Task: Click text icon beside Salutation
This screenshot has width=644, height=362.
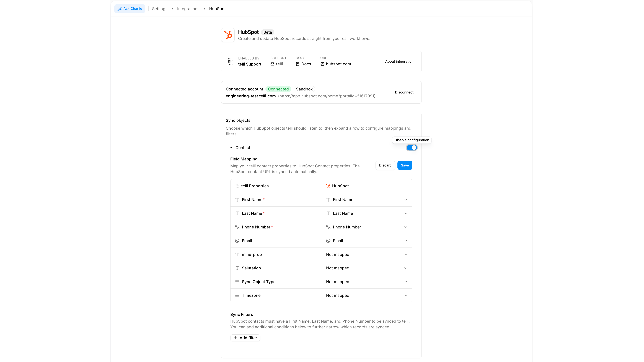Action: 237,268
